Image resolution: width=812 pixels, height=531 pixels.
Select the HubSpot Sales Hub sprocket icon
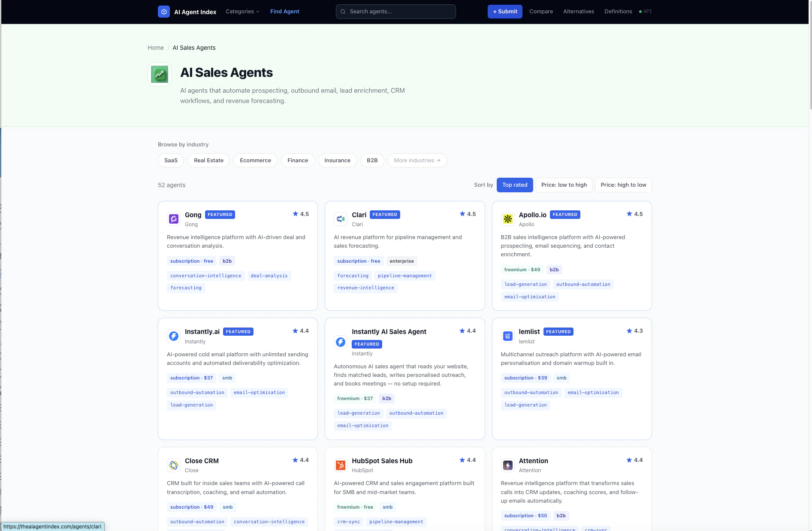tap(340, 465)
